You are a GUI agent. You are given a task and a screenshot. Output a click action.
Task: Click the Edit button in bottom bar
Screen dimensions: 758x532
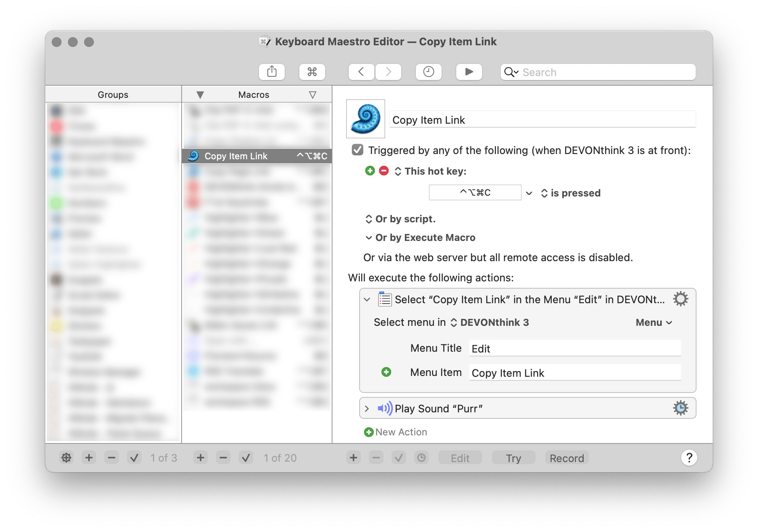460,458
